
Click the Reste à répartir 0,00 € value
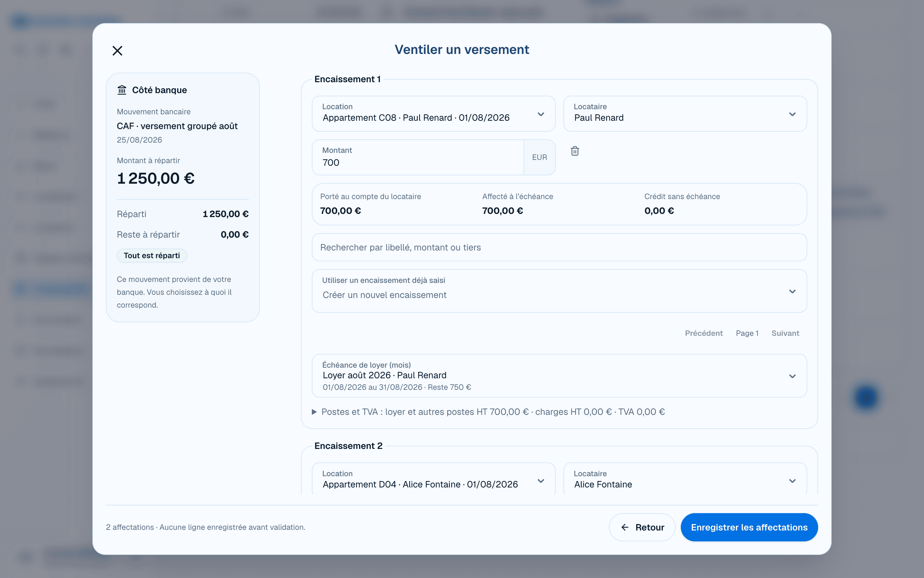tap(235, 234)
